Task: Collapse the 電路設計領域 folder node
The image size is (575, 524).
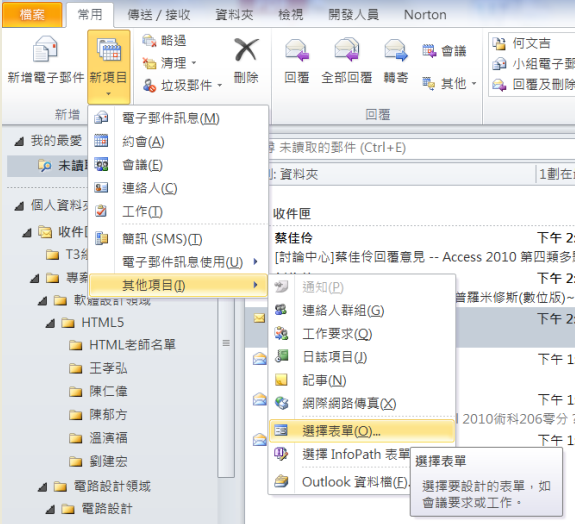Action: 43,488
